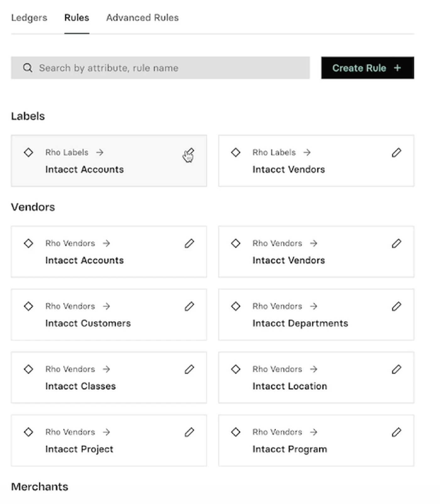Image resolution: width=440 pixels, height=504 pixels.
Task: Edit Rho Vendors to Intacct Location rule
Action: point(396,369)
